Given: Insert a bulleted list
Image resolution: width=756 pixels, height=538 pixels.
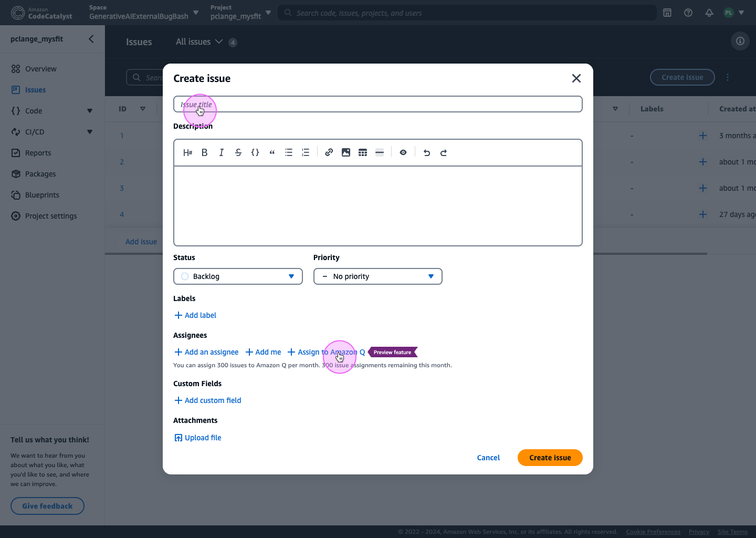Looking at the screenshot, I should [289, 152].
